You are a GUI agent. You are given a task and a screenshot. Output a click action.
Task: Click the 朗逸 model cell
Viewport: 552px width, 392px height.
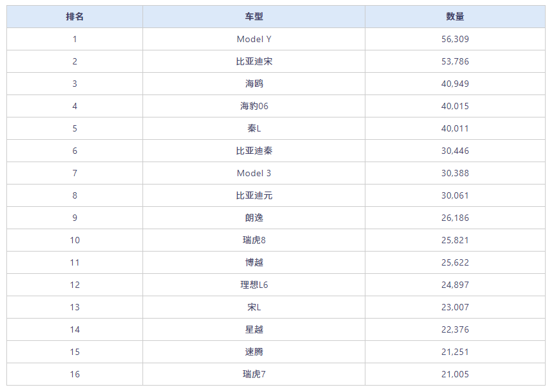(254, 218)
